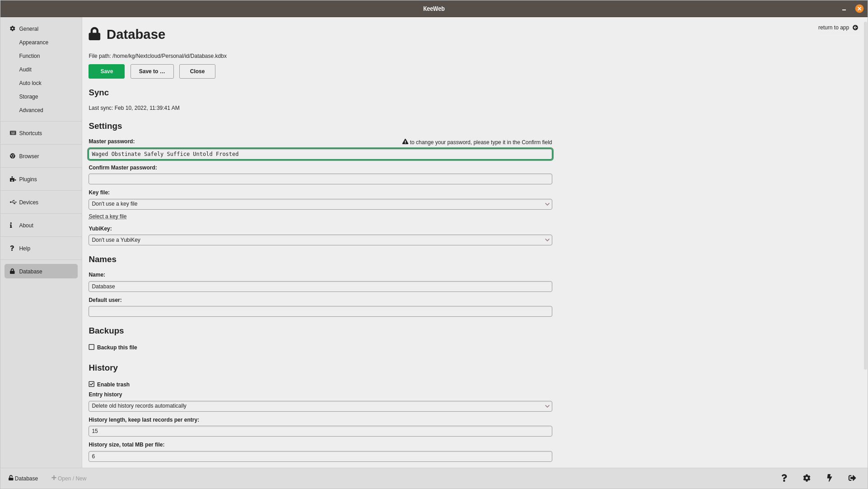The height and width of the screenshot is (489, 868).
Task: Click the green Save button
Action: [107, 71]
